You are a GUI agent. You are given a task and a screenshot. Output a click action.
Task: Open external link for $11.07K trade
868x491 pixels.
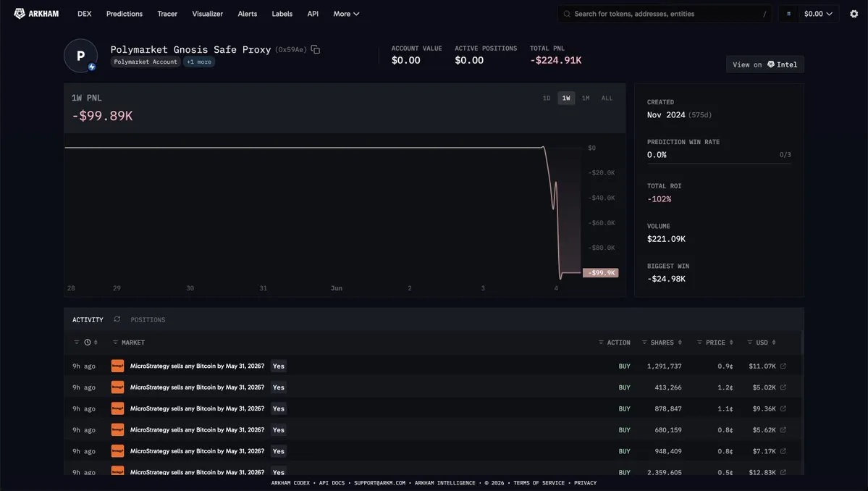point(783,366)
